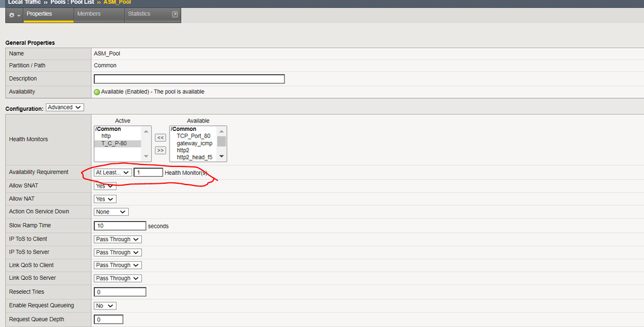644x327 pixels.
Task: Select T_C_P-80 in Active monitors list
Action: tap(113, 143)
